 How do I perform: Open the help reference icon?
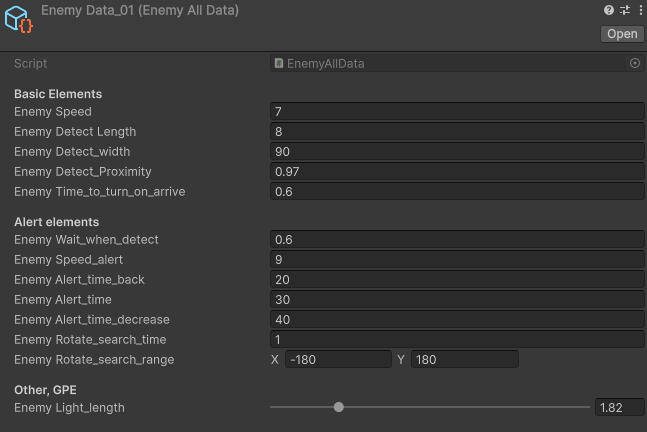click(608, 10)
